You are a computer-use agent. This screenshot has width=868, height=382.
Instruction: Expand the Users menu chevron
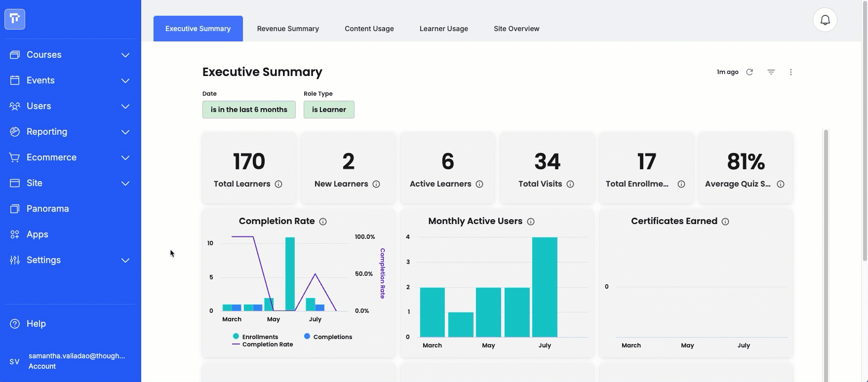click(125, 106)
